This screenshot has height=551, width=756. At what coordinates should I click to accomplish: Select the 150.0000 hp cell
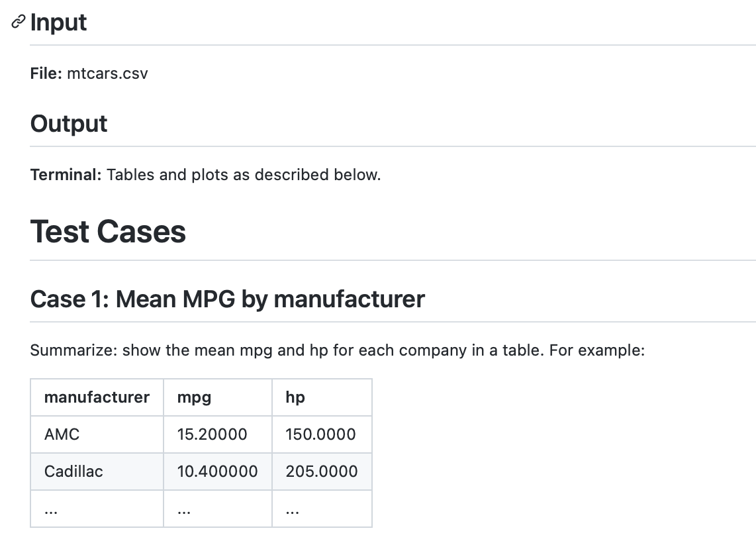[320, 434]
